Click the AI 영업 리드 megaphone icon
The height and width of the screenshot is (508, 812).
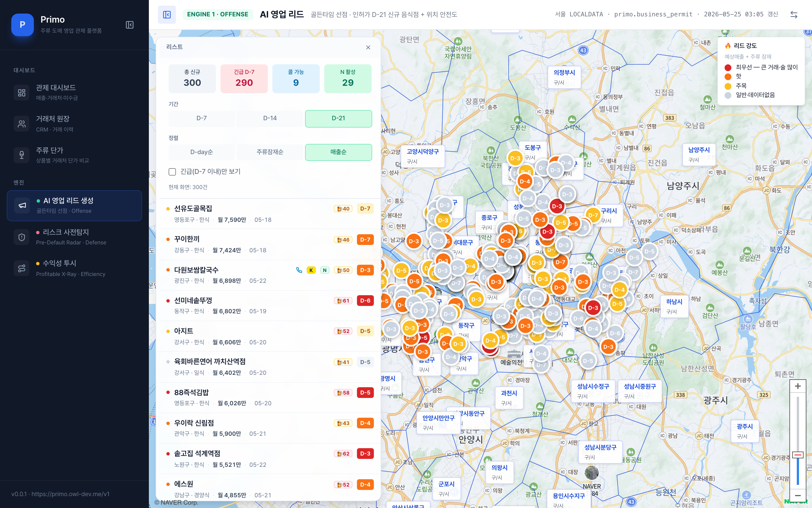tap(22, 205)
